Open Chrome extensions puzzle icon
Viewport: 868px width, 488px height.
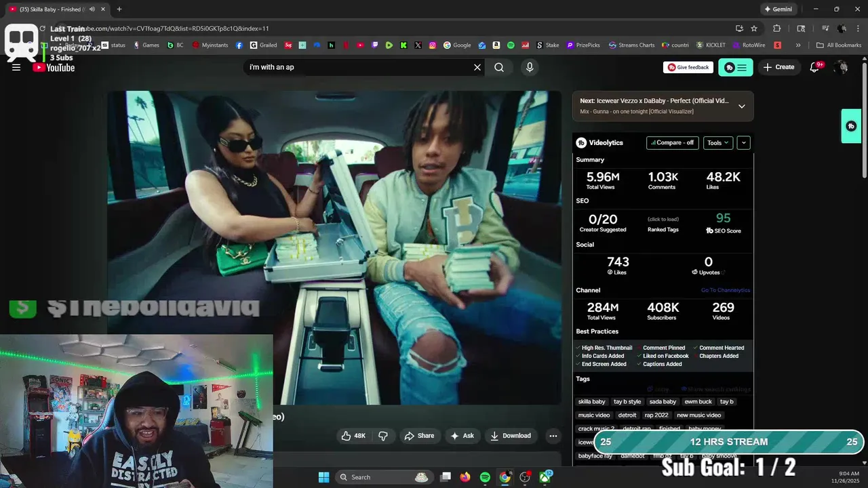(777, 28)
